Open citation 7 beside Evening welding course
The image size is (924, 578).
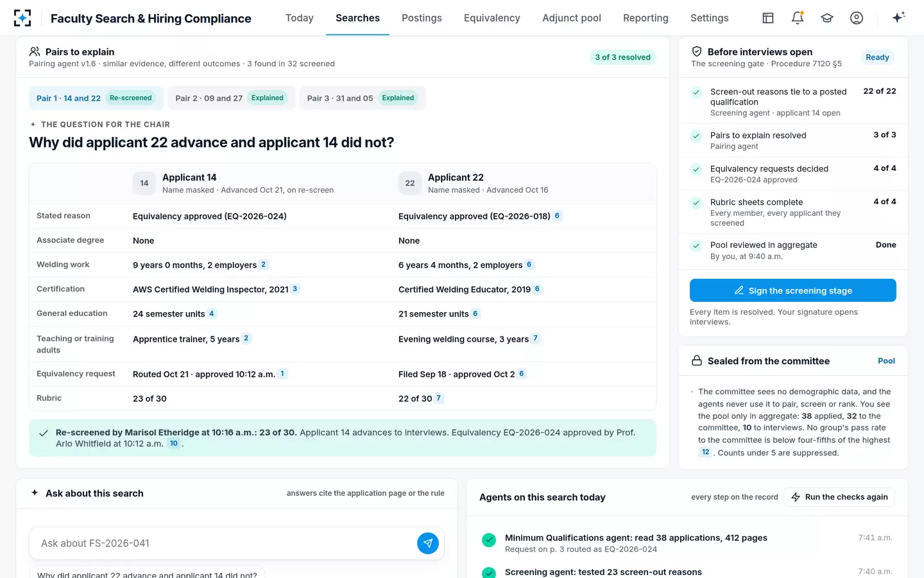tap(536, 338)
